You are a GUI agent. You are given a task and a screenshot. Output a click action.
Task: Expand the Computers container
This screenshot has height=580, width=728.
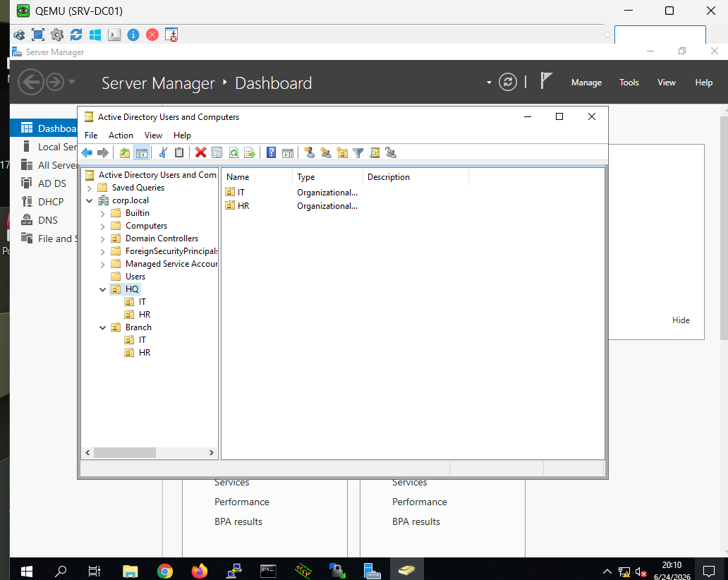coord(102,226)
